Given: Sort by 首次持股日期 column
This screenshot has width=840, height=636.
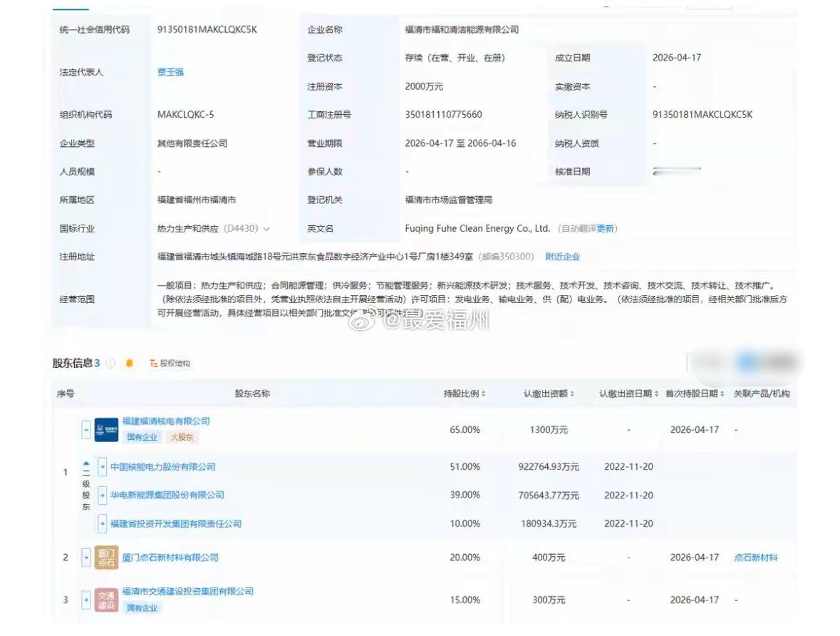Looking at the screenshot, I should click(x=722, y=393).
